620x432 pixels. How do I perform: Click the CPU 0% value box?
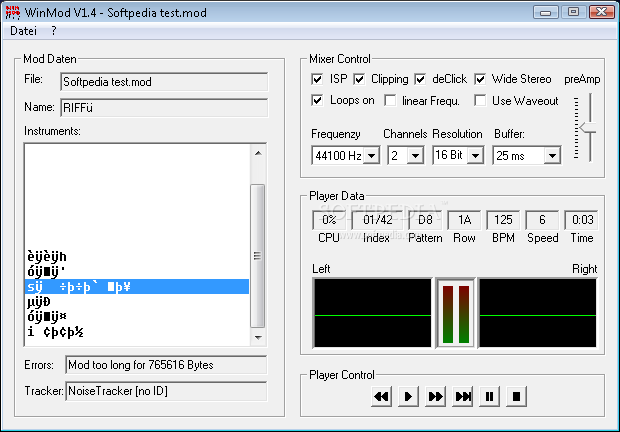tap(329, 220)
